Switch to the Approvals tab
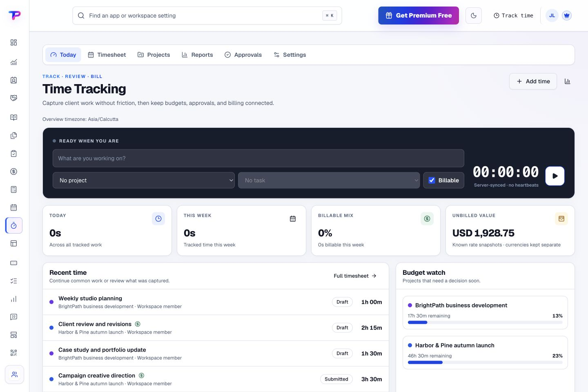Screen dimensions: 588x392 coord(243,55)
